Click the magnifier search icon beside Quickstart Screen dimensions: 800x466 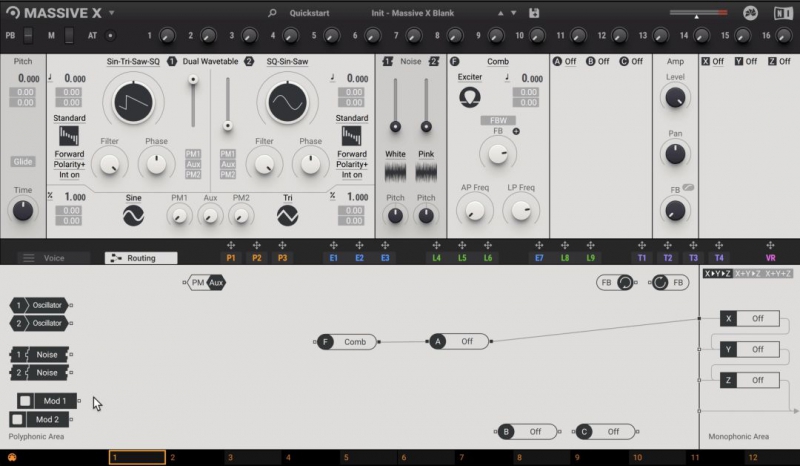click(272, 13)
